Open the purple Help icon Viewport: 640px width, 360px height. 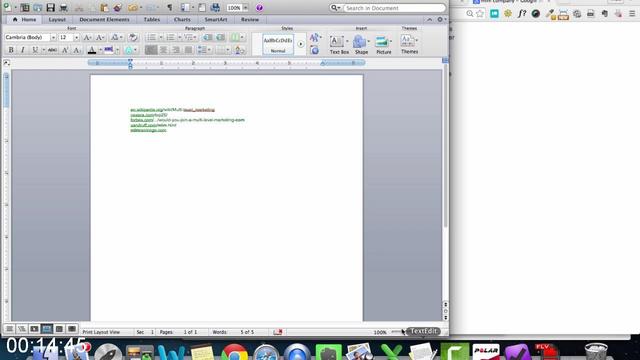[259, 7]
